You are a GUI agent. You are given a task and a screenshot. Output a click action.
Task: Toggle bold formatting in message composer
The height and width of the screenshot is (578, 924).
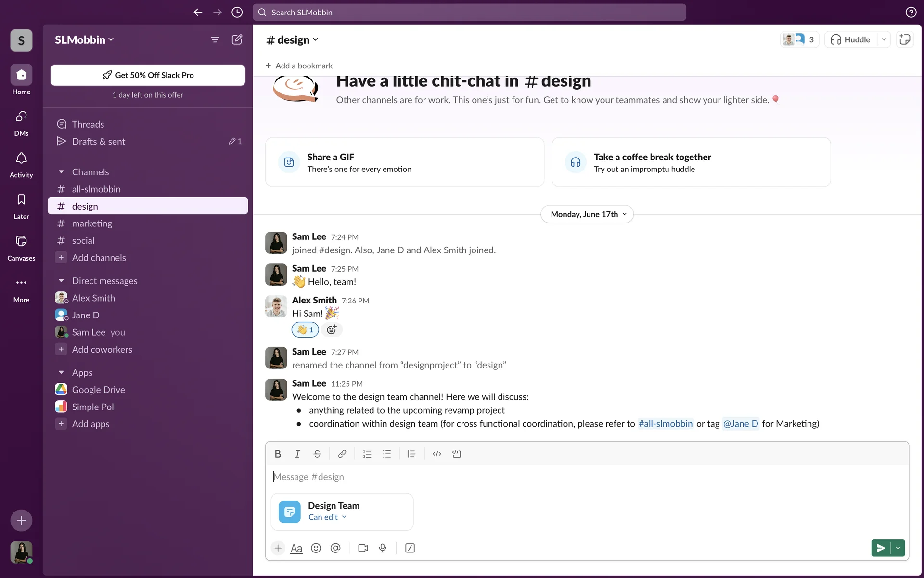278,454
